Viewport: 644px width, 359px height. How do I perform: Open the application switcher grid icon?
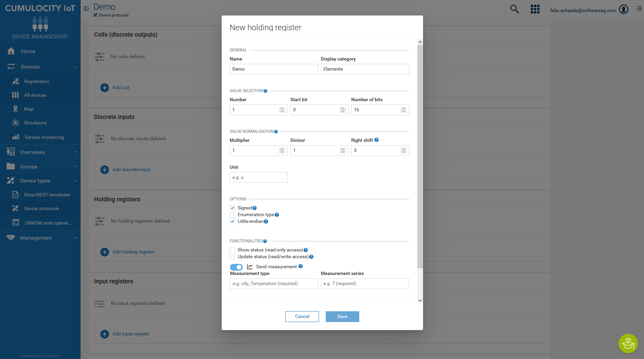click(535, 9)
